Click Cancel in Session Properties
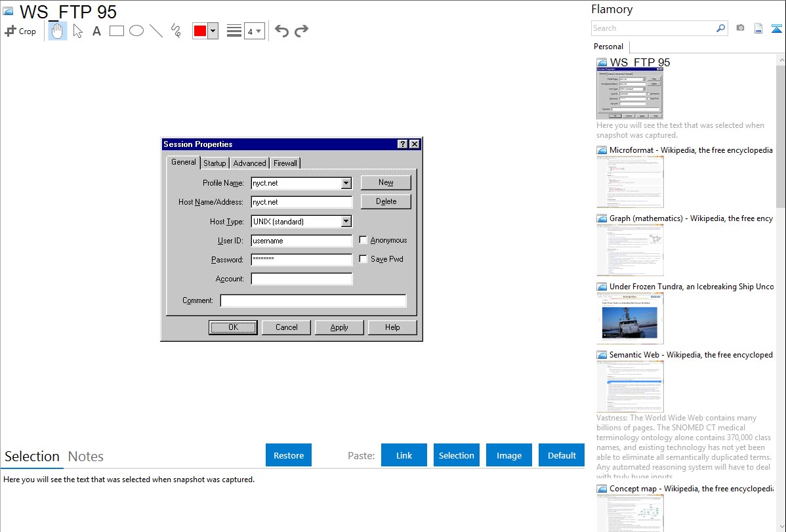 286,327
